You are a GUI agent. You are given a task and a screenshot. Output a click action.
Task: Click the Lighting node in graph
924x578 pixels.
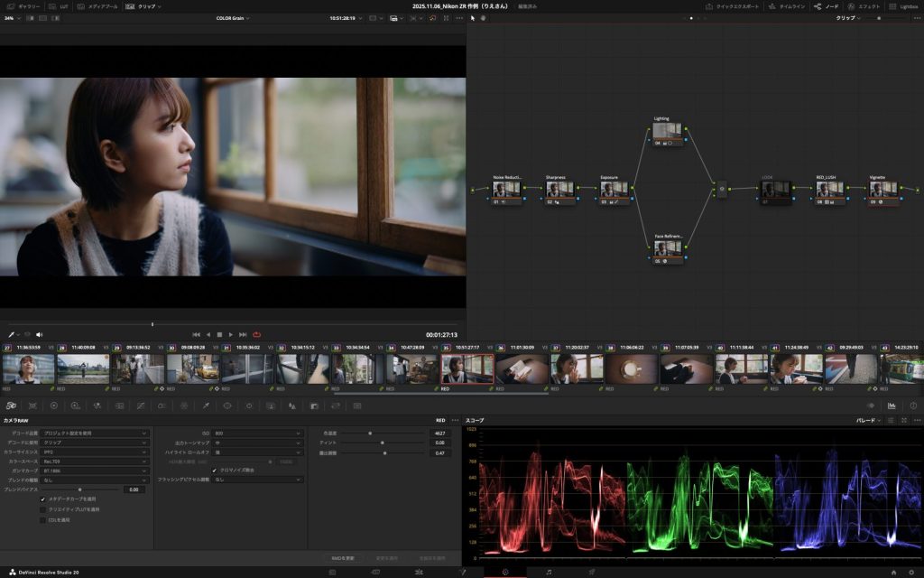tap(668, 132)
